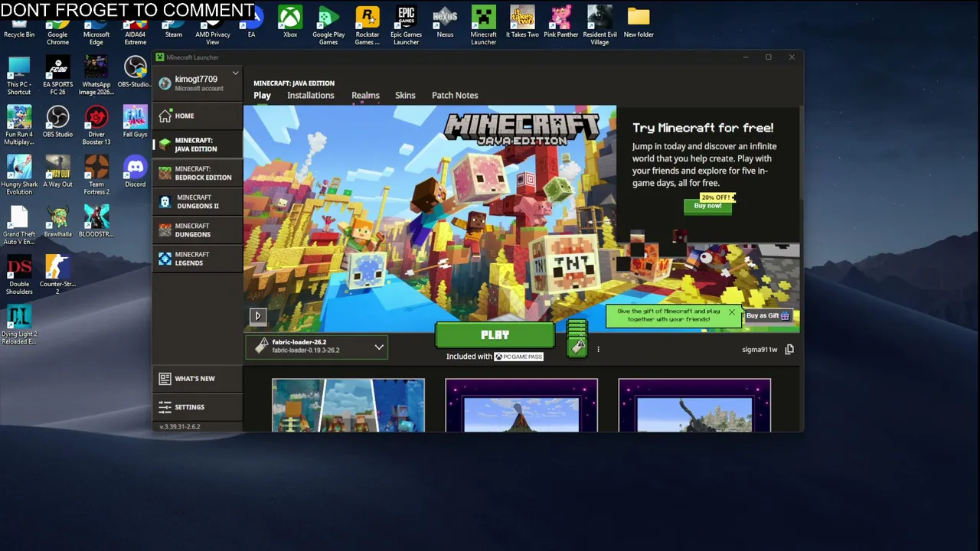This screenshot has width=980, height=551.
Task: Click the Buy now! button
Action: tap(707, 206)
